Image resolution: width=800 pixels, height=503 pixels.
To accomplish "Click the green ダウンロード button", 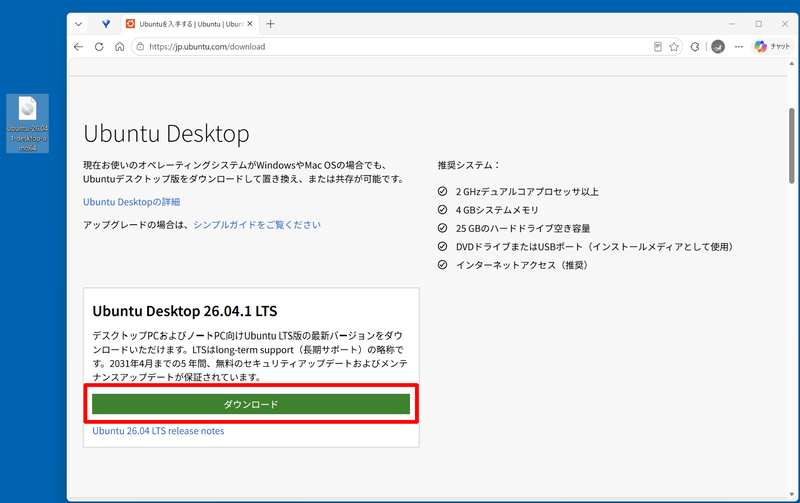I will [251, 404].
